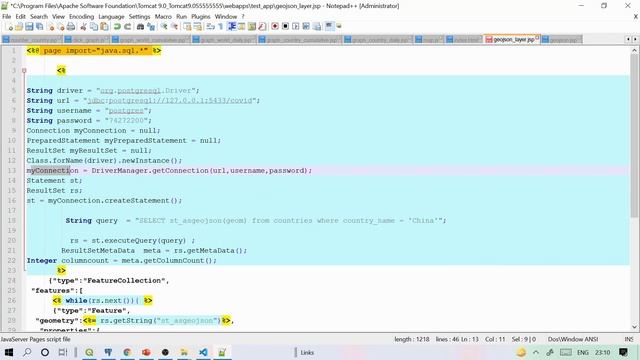Close the geojson_layer.jsp tab
This screenshot has width=640, height=360.
[x=537, y=38]
